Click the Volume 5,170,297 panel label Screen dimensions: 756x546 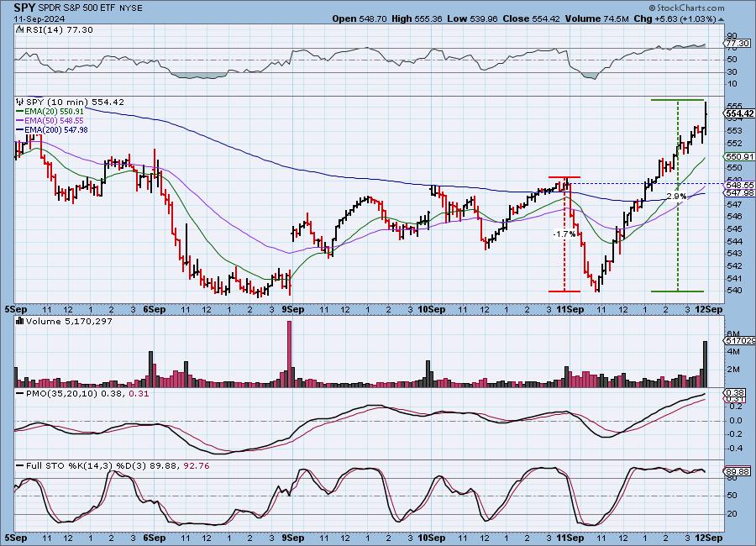click(x=69, y=321)
